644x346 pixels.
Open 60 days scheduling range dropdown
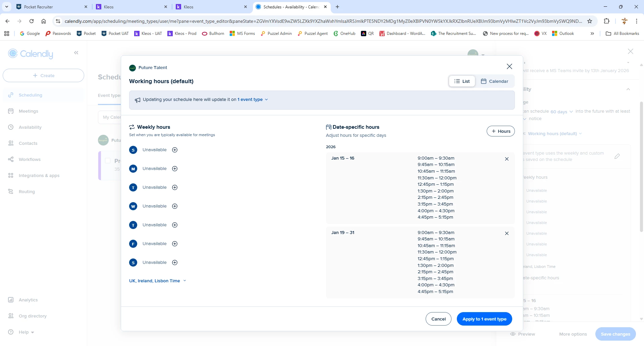click(561, 112)
